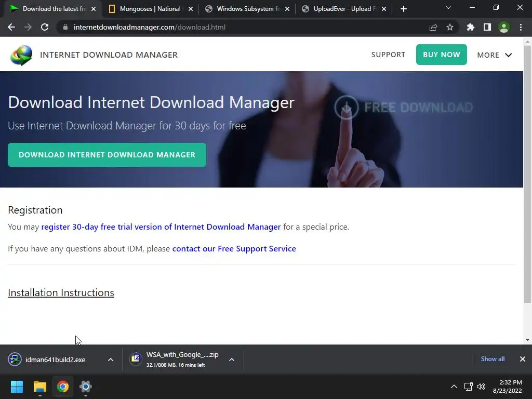Go back using browser back arrow
The width and height of the screenshot is (532, 399).
click(11, 27)
